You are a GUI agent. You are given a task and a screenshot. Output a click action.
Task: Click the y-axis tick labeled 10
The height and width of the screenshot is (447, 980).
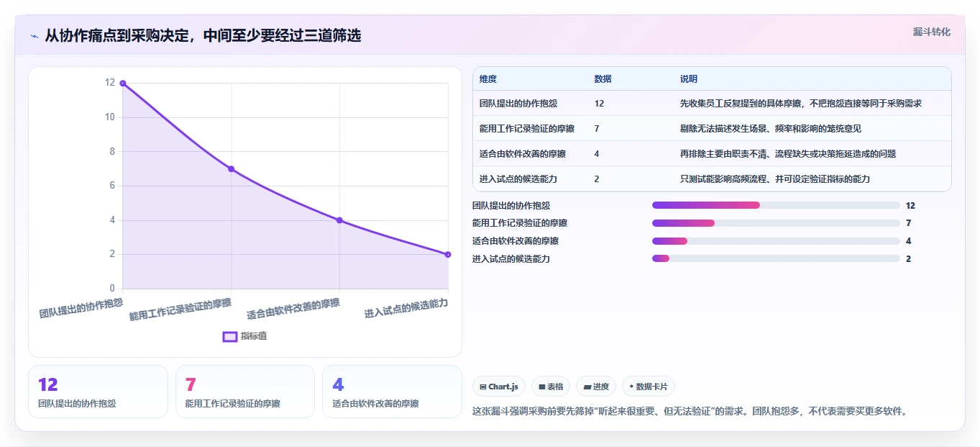110,117
